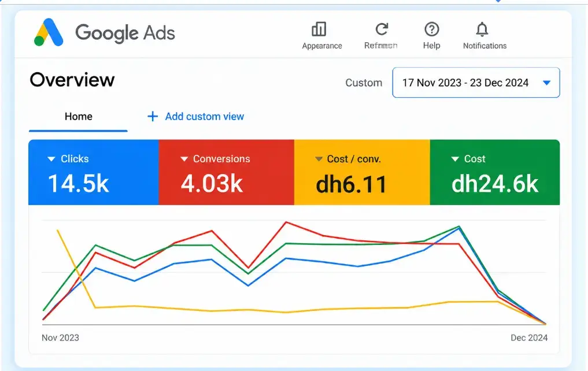
Task: Select the green Cost scorecard tile
Action: tap(495, 172)
